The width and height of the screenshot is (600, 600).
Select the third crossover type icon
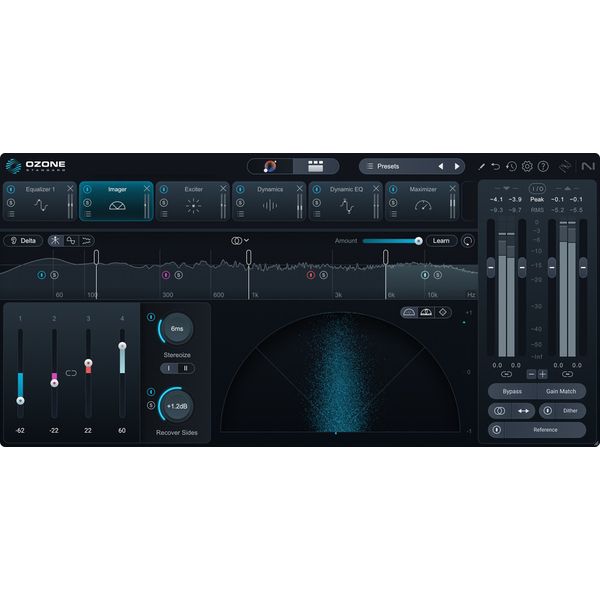[87, 241]
